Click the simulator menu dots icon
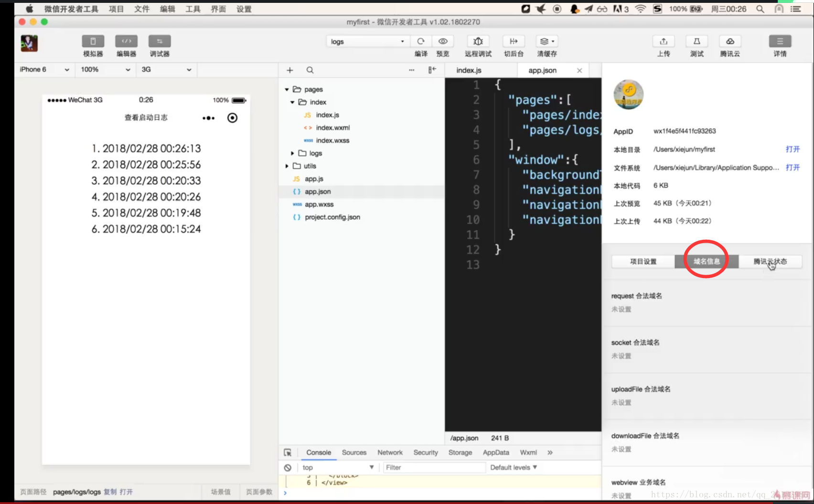This screenshot has width=814, height=504. point(208,118)
